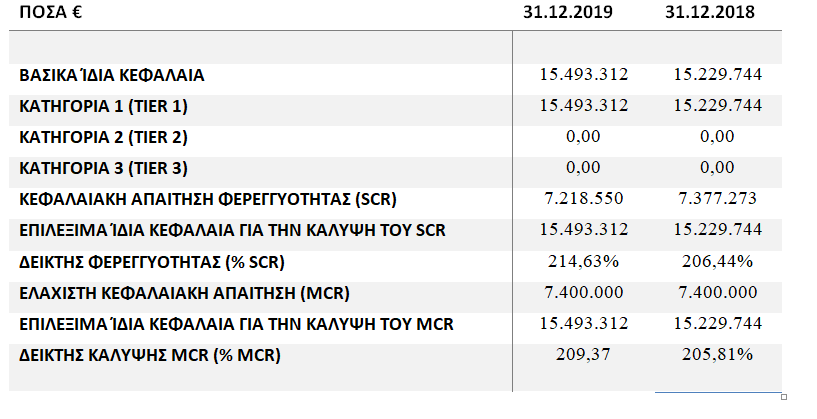Click the SCR value 7.377.273
The width and height of the screenshot is (817, 419).
pyautogui.click(x=718, y=199)
